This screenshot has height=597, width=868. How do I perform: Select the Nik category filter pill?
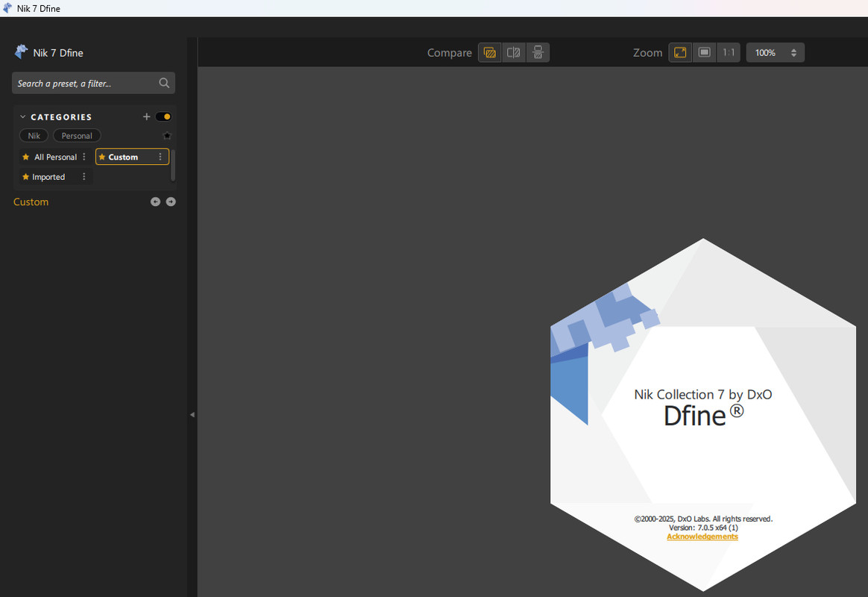(34, 136)
